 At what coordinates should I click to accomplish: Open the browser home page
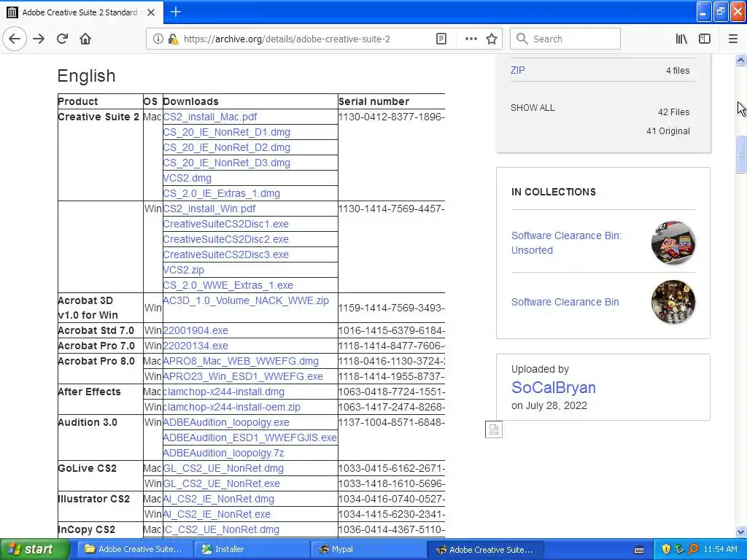point(85,39)
